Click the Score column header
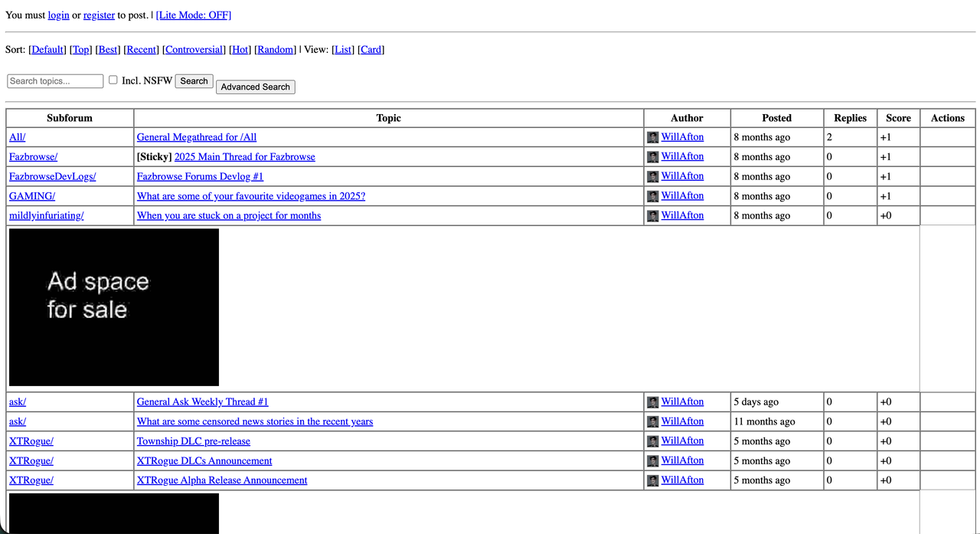 click(898, 118)
